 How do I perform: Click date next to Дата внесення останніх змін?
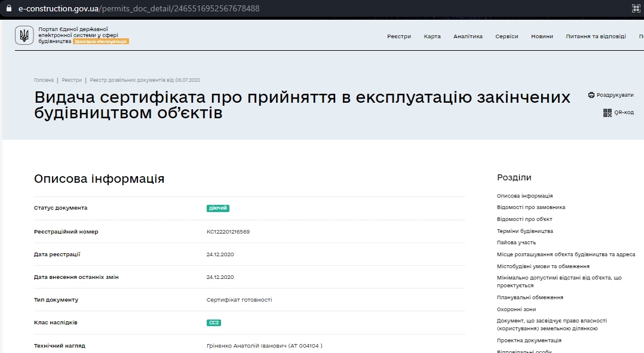pos(220,277)
